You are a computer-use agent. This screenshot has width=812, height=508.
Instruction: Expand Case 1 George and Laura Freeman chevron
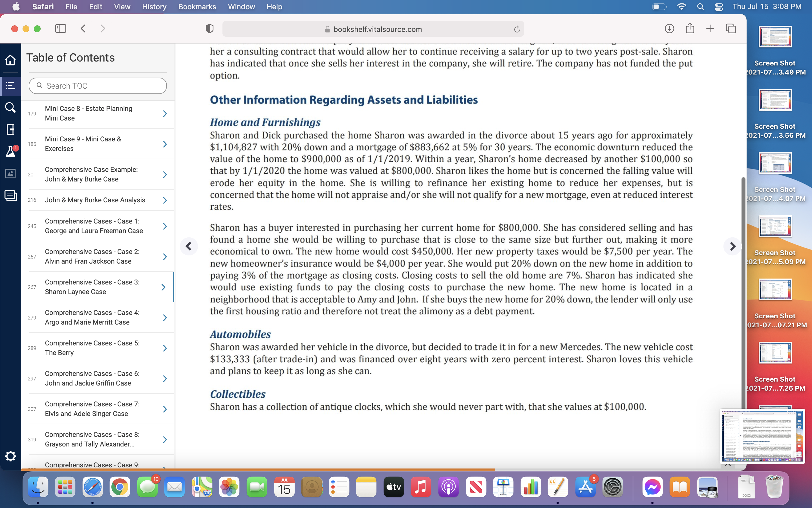click(165, 226)
